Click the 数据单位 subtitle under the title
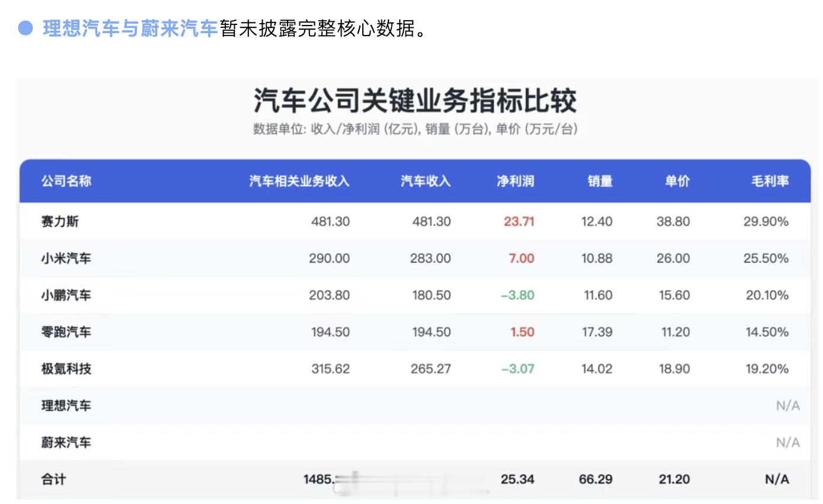Screen dimensions: 823x504 [415, 129]
